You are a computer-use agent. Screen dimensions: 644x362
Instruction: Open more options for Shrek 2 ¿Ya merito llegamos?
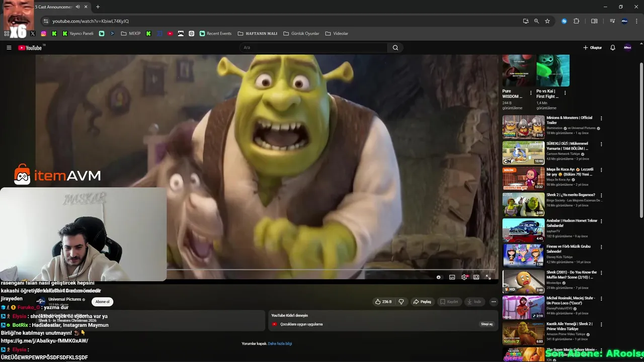(x=601, y=196)
